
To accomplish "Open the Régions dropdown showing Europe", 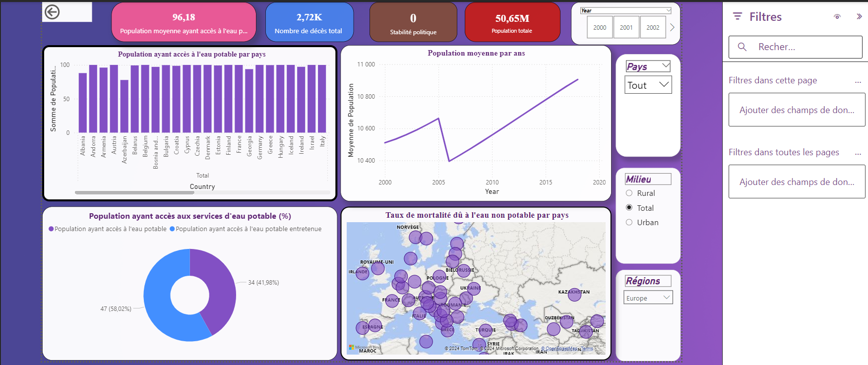I will click(648, 298).
